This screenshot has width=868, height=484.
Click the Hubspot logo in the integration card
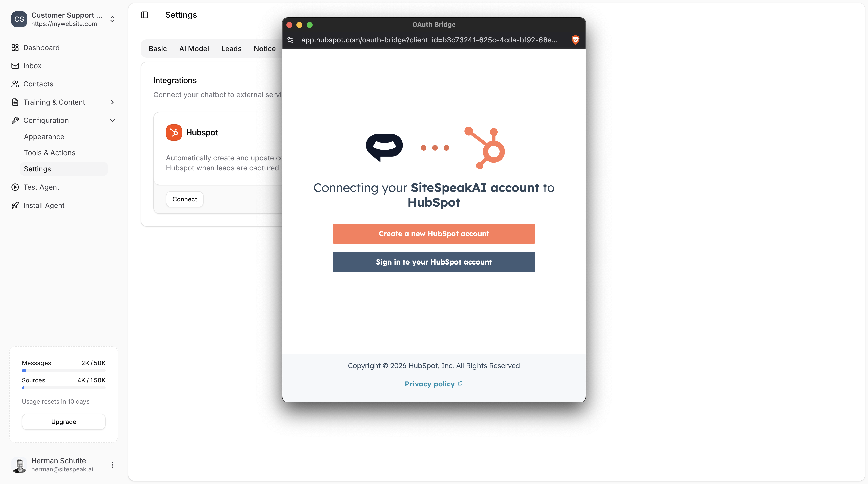173,132
